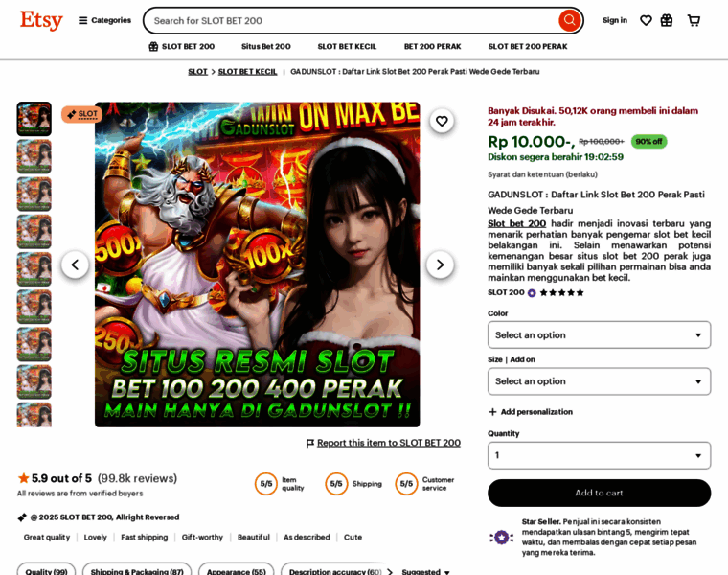Select the Great quality review tag

coord(46,537)
